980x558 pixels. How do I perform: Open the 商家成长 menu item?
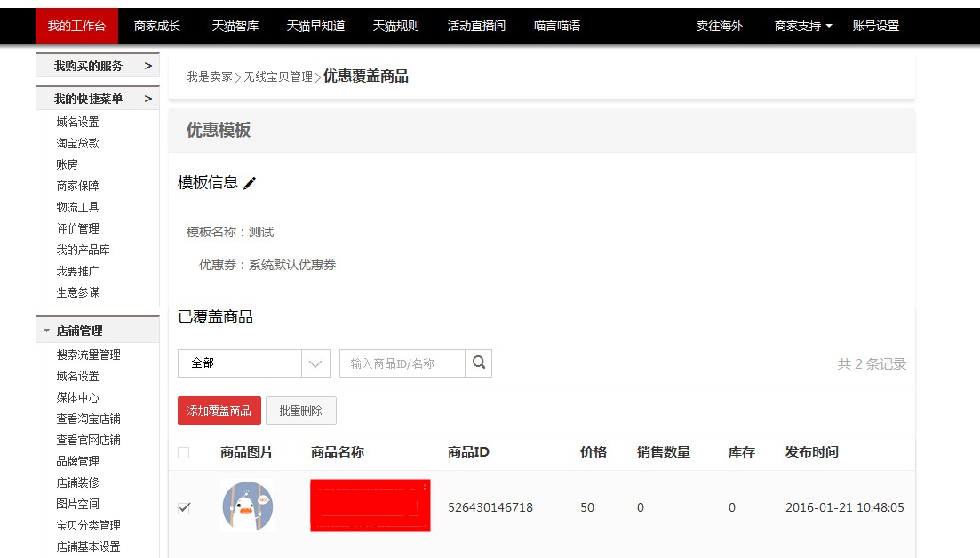[157, 27]
